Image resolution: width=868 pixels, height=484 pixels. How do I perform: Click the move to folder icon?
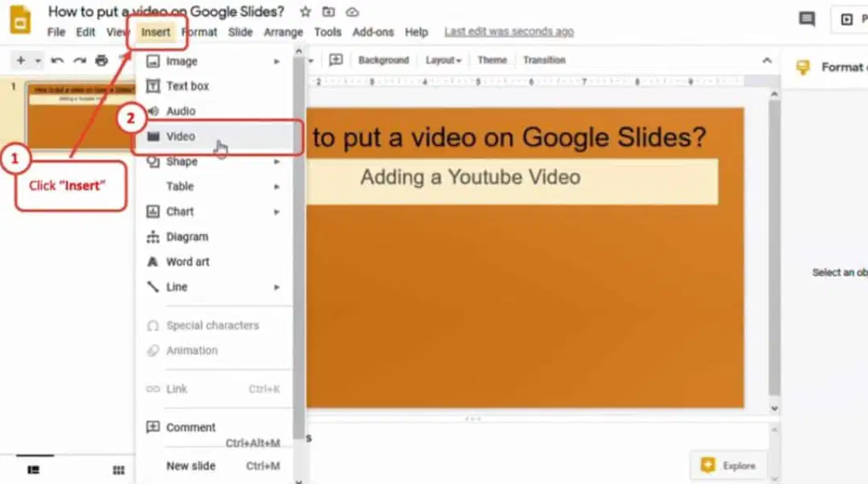coord(329,11)
